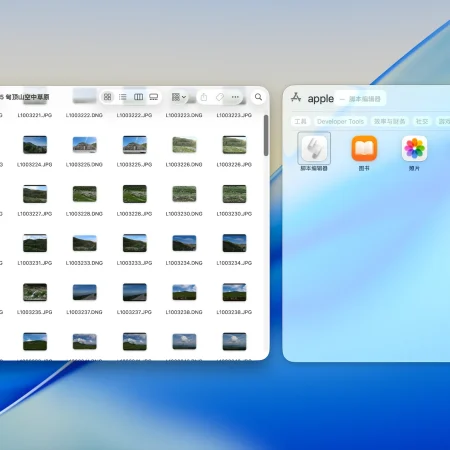450x450 pixels.
Task: Select the L1003227.JPG thumbnail
Action: tap(35, 194)
